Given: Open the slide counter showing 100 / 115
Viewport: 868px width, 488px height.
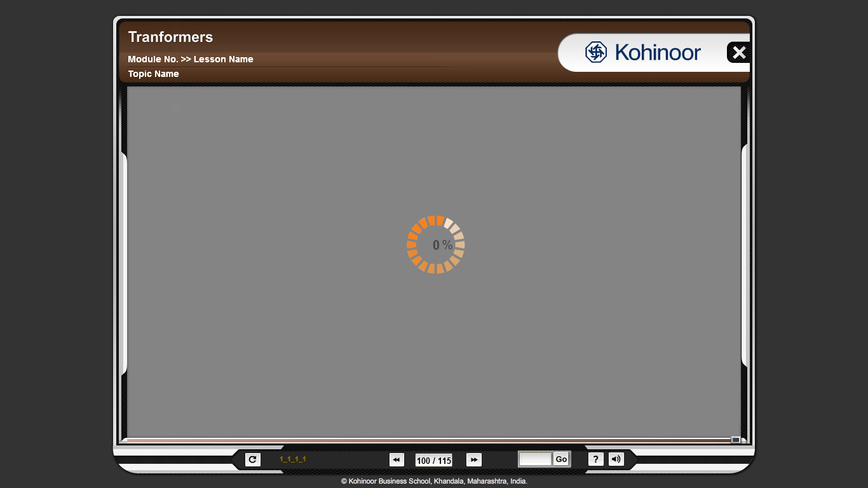Looking at the screenshot, I should (433, 461).
